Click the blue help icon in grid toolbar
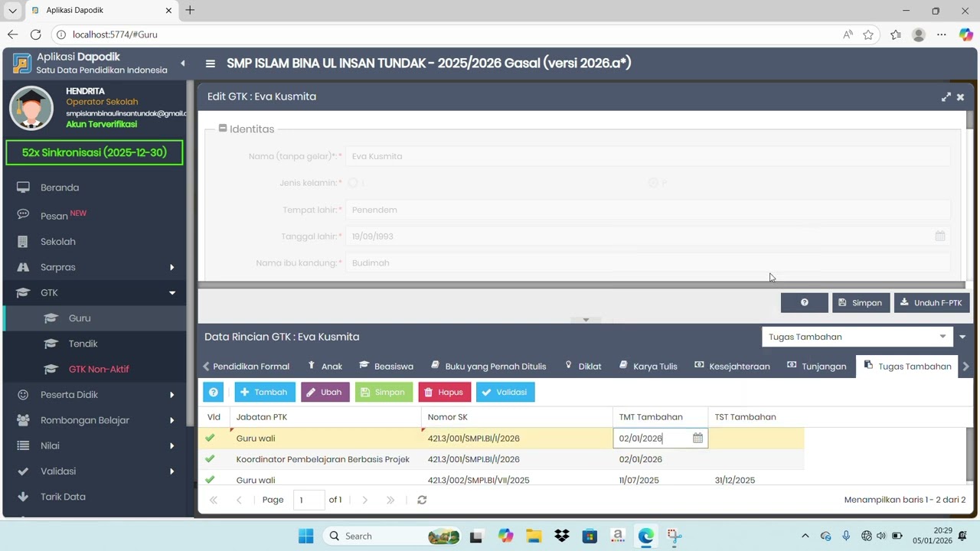The width and height of the screenshot is (980, 551). [x=214, y=392]
